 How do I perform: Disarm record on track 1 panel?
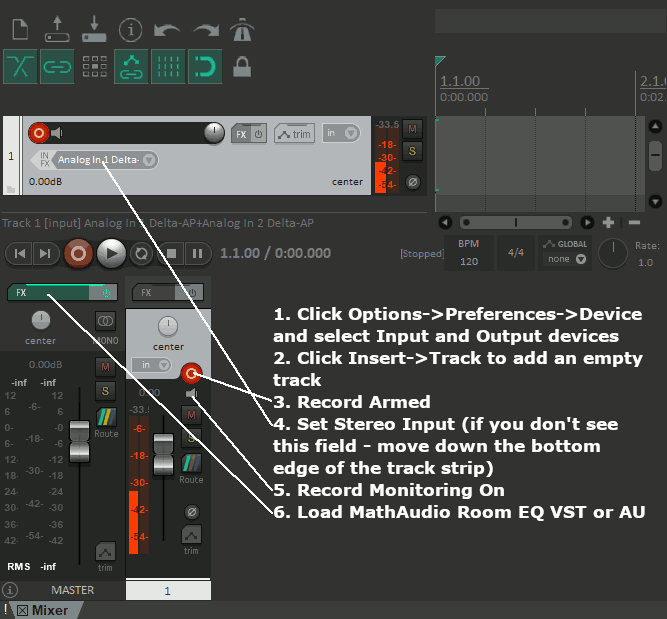tap(39, 133)
